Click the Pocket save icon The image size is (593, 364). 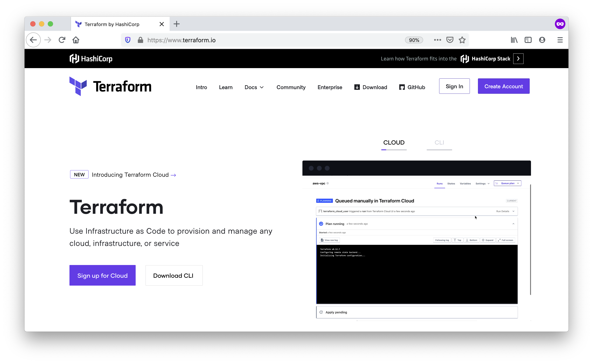tap(450, 40)
